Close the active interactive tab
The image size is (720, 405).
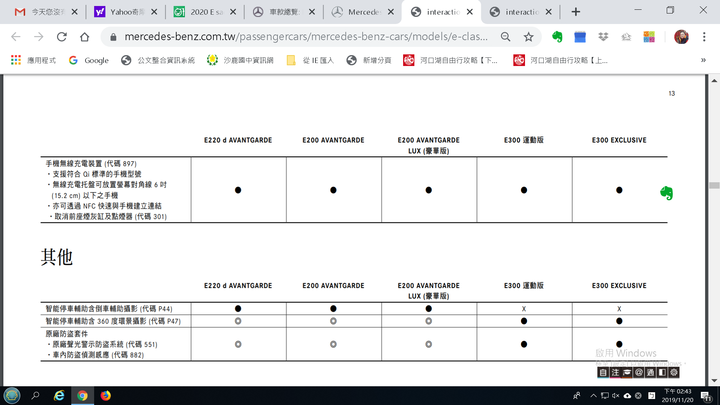[x=470, y=12]
